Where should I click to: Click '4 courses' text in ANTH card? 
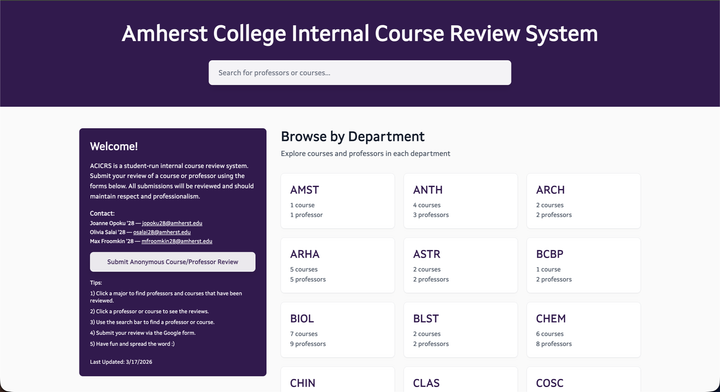click(x=427, y=205)
